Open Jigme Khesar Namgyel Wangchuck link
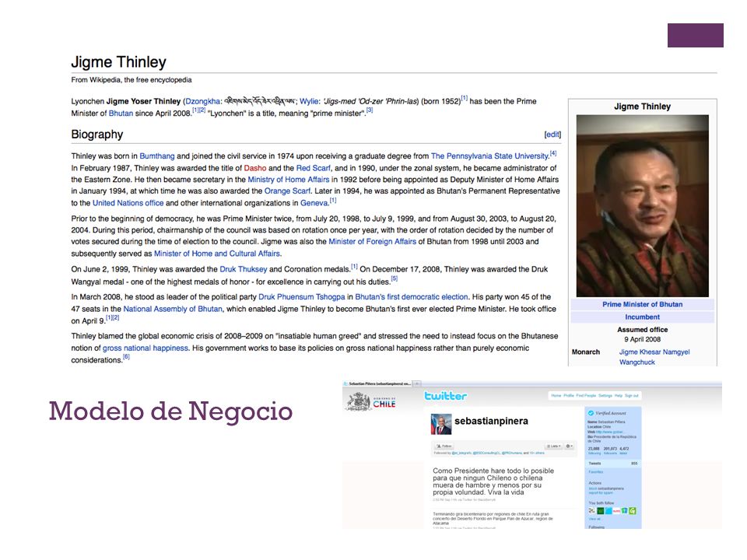 [654, 357]
